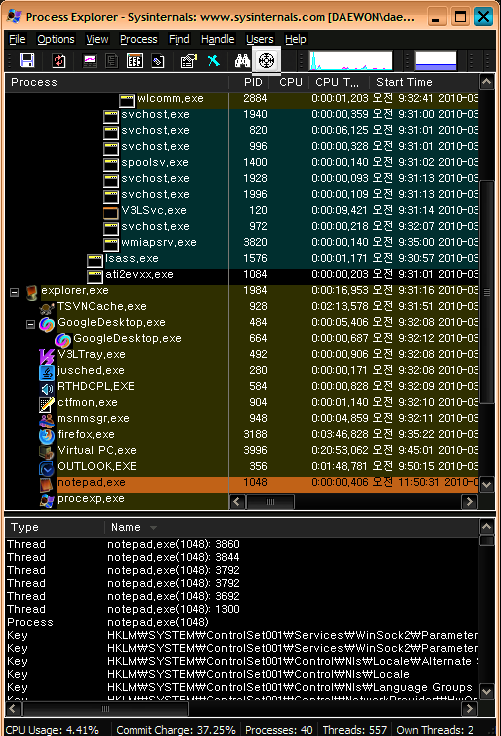
Task: Click the DLL/handle view toolbar icon
Action: 158,61
